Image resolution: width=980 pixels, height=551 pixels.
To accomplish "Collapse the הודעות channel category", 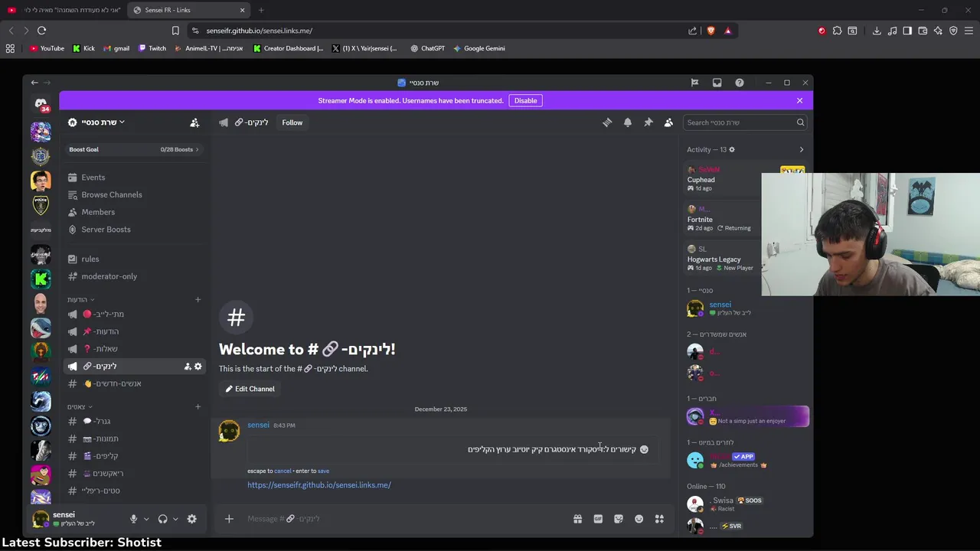I will pos(80,300).
